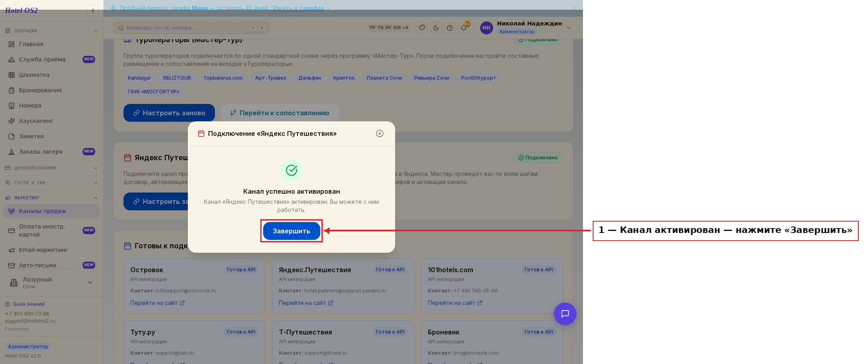Open Авто-письма in the sidebar
868x364 pixels.
click(x=51, y=265)
